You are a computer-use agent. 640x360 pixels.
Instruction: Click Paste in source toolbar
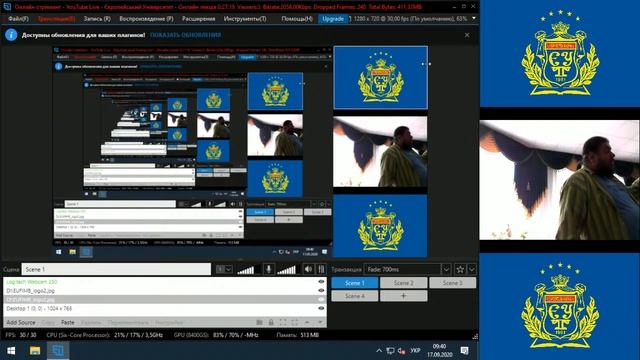tap(68, 322)
